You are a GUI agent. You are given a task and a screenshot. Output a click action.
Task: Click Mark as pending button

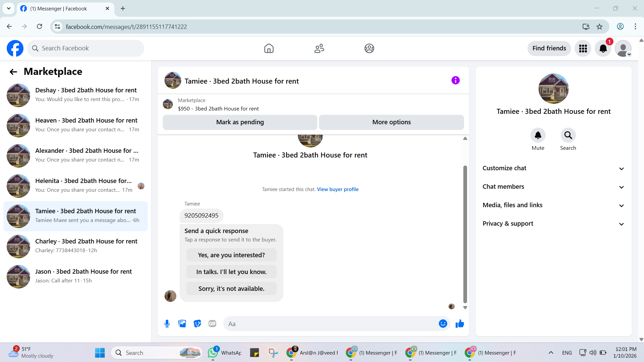[240, 122]
